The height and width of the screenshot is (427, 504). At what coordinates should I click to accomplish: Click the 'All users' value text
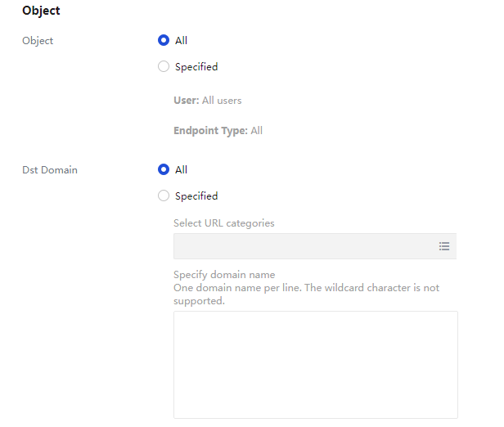[222, 101]
